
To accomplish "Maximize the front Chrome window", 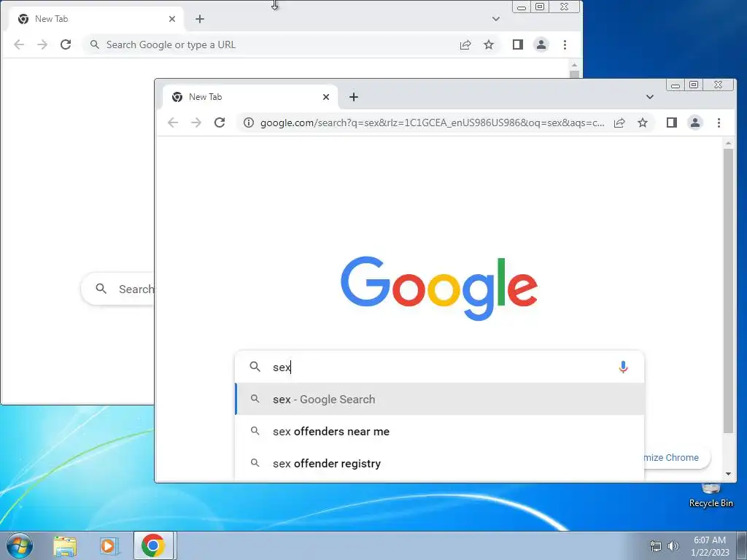I will point(694,85).
